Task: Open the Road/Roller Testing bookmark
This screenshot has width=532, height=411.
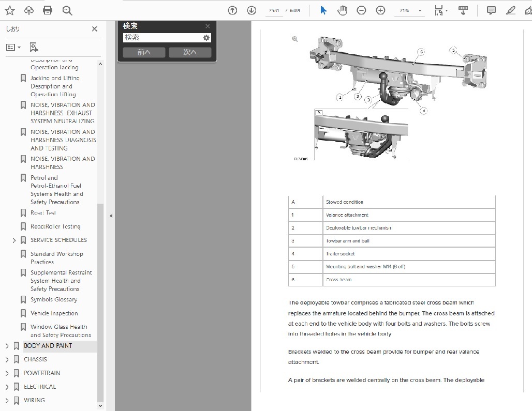Action: 55,226
